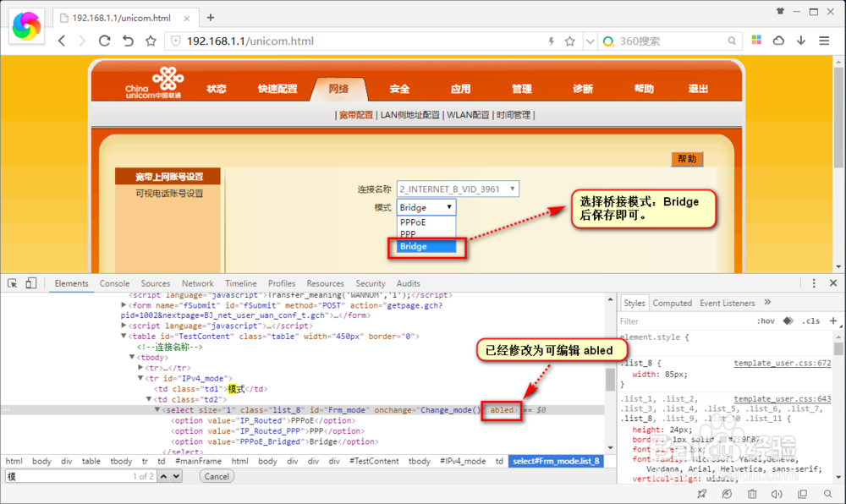Cancel the DevTools search
The width and height of the screenshot is (846, 504).
(x=217, y=476)
